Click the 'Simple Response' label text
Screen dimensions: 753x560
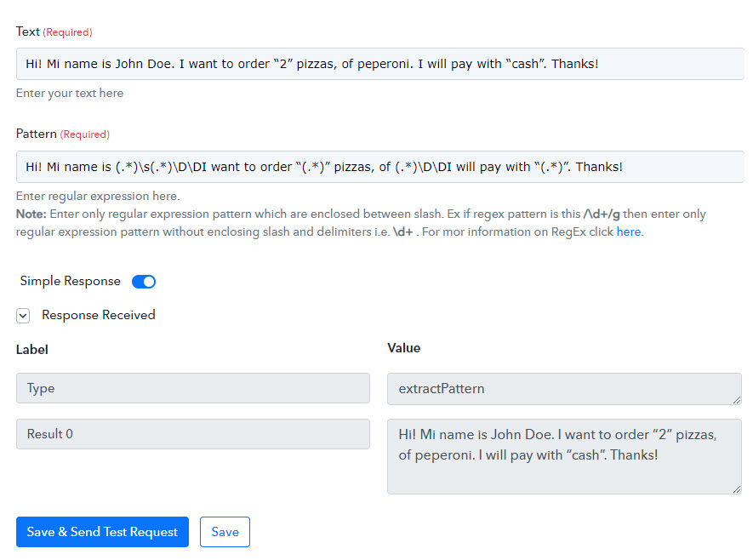point(70,281)
